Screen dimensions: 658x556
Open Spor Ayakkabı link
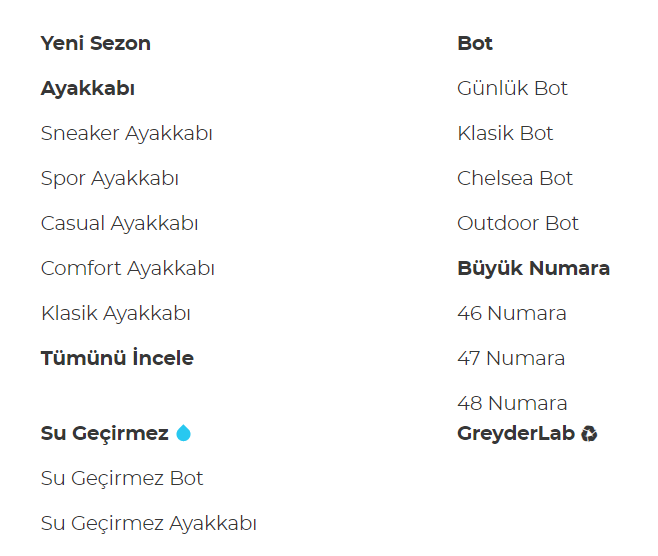(109, 178)
